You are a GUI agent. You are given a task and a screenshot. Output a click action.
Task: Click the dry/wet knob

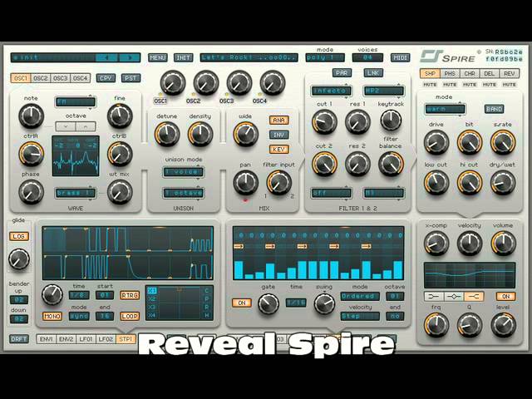point(503,183)
